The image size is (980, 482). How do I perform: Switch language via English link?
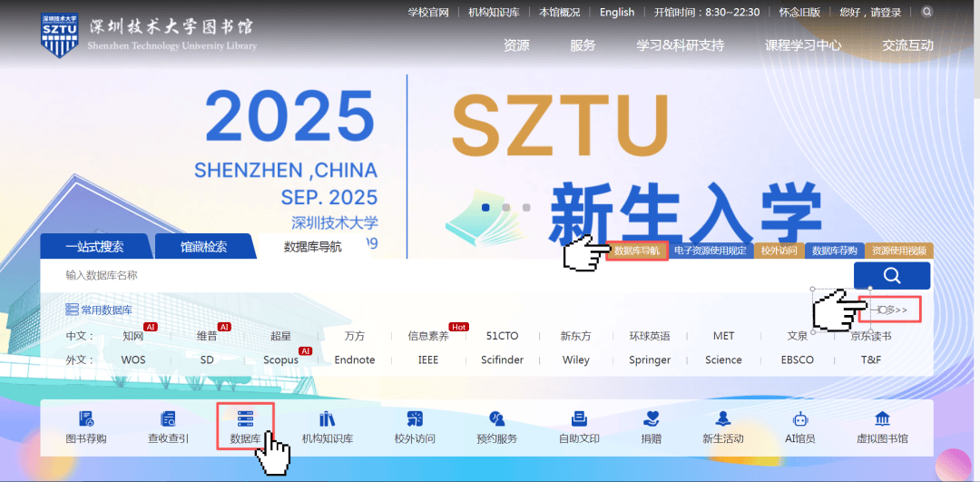point(617,12)
